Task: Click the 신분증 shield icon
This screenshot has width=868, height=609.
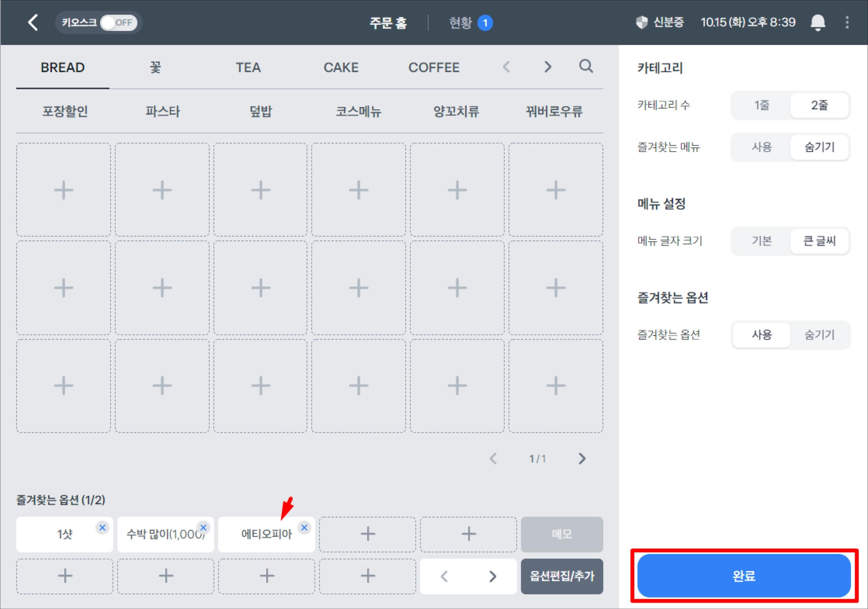Action: click(642, 22)
